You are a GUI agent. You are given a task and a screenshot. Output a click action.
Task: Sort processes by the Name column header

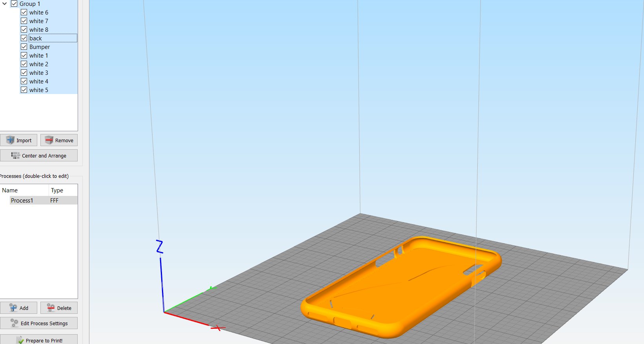coord(24,190)
